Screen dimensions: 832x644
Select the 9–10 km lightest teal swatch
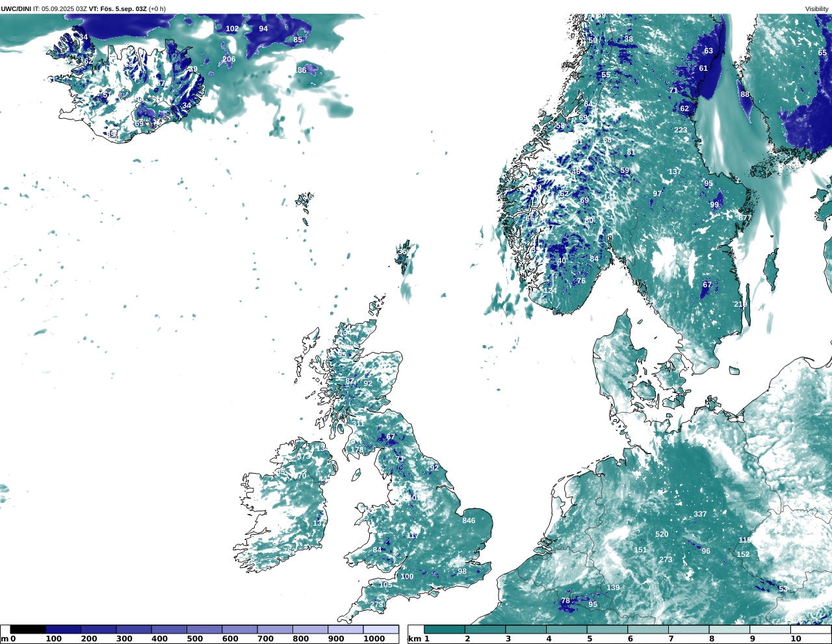click(x=770, y=629)
